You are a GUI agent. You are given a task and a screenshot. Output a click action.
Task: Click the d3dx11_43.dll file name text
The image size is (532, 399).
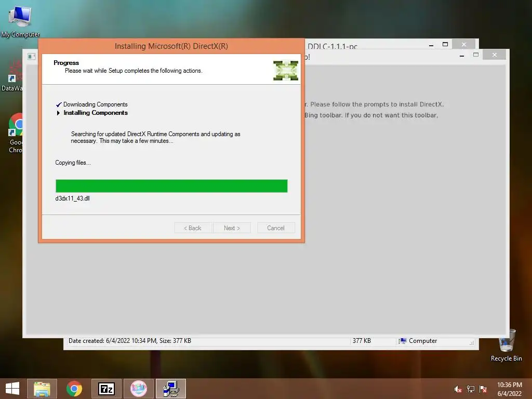73,198
